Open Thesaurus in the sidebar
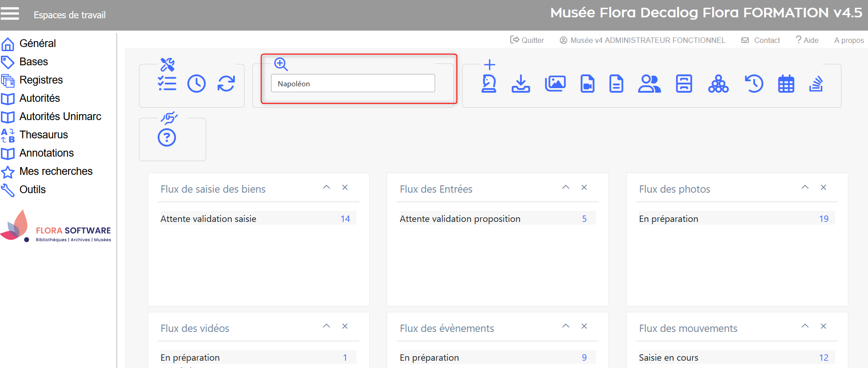This screenshot has width=868, height=368. [x=43, y=135]
